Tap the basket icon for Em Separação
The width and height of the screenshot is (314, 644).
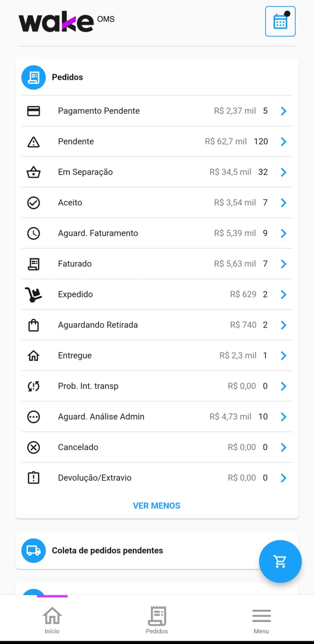(x=33, y=172)
